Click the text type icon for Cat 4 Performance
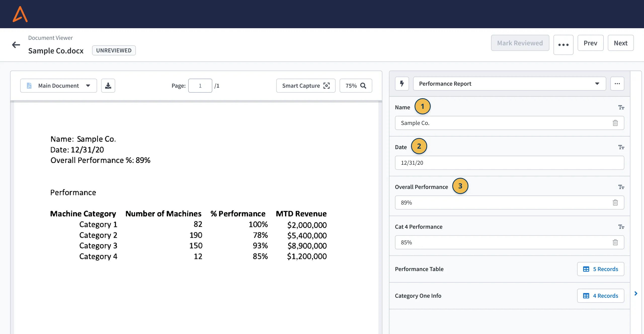The image size is (644, 334). (621, 227)
